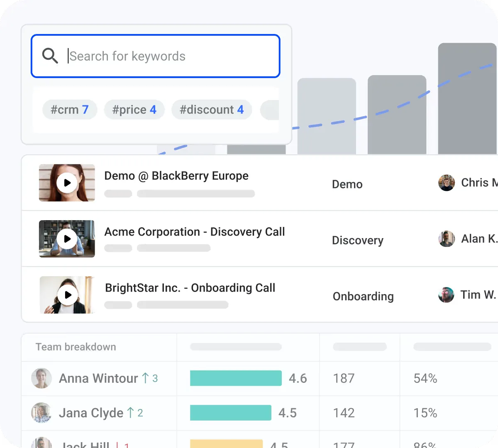Click the up arrow beside Jana Clyde

(x=131, y=412)
